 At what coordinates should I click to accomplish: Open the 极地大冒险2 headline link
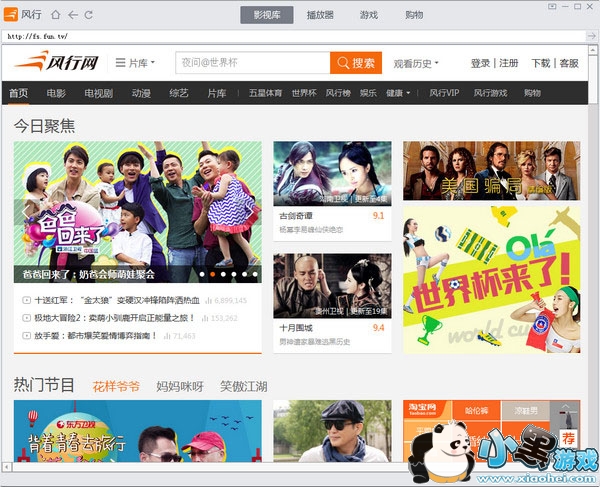[114, 318]
